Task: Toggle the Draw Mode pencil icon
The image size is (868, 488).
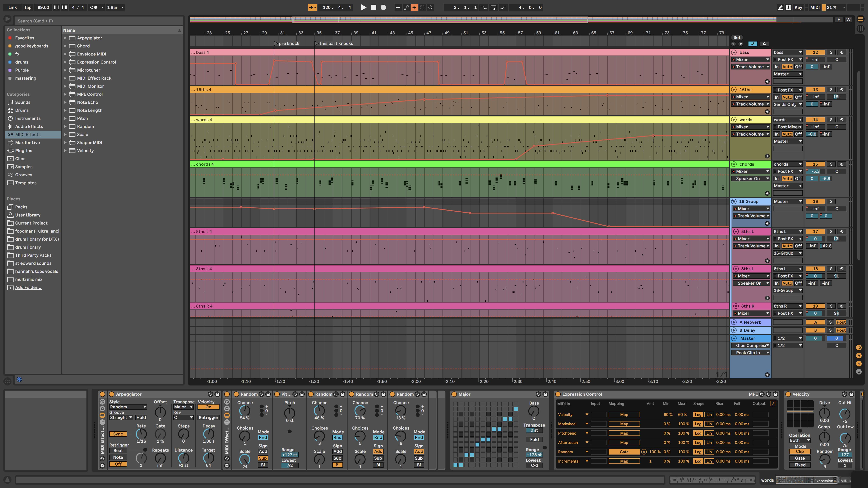Action: click(780, 7)
